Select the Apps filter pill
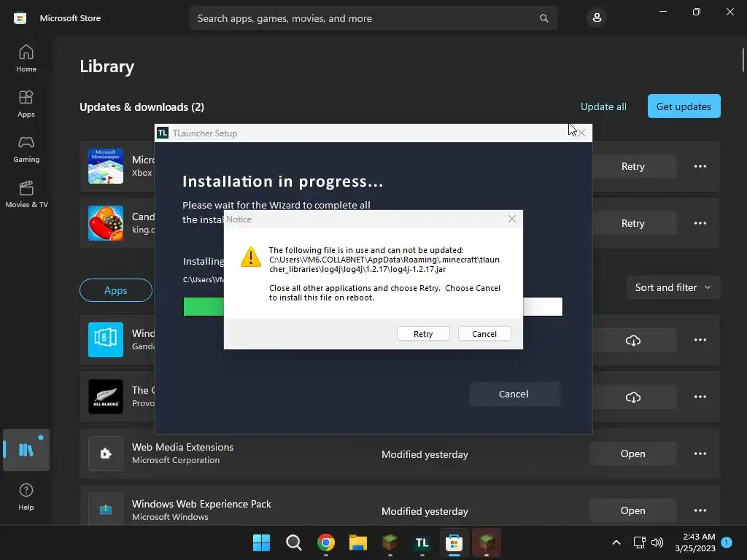This screenshot has width=747, height=560. click(116, 290)
